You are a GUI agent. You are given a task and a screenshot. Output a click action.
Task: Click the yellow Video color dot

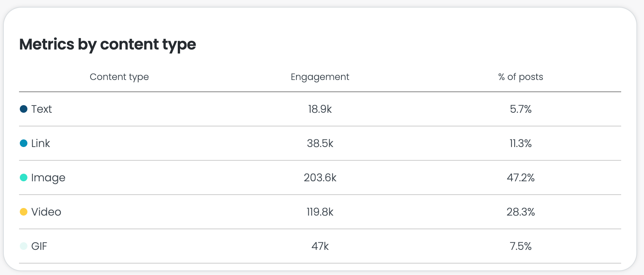coord(24,212)
